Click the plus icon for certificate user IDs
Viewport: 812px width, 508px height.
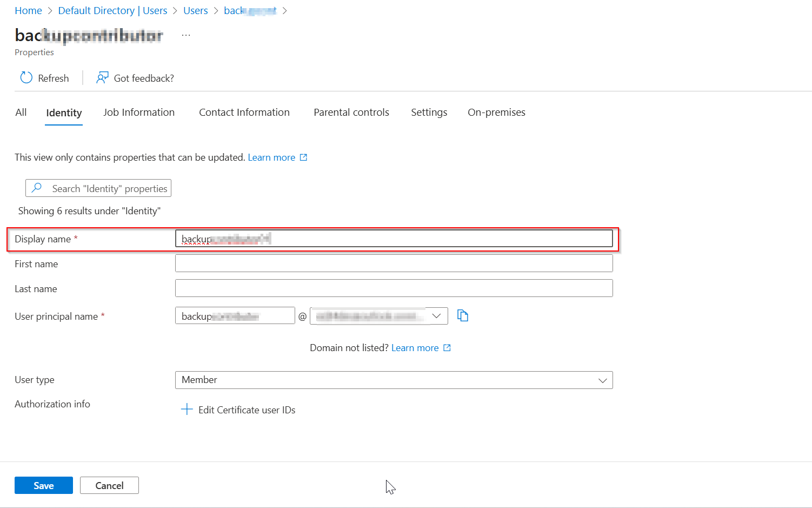click(x=187, y=409)
